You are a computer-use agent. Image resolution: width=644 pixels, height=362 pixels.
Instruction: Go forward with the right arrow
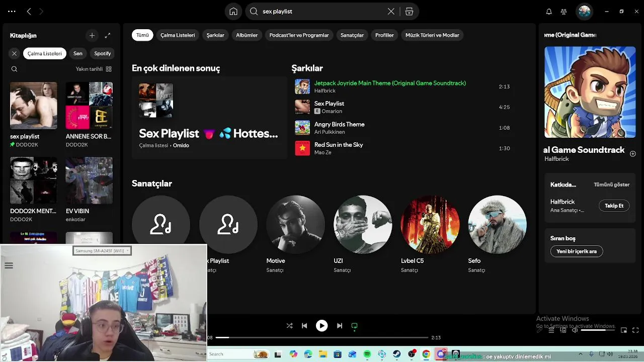pyautogui.click(x=41, y=11)
